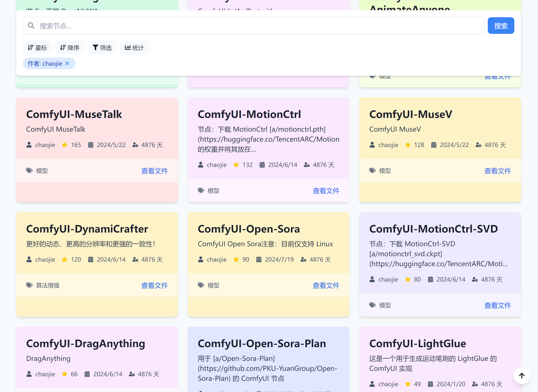Viewport: 538px width, 392px height.
Task: Click the calendar icon on ComfyUI-MuseTalk card
Action: [x=91, y=145]
